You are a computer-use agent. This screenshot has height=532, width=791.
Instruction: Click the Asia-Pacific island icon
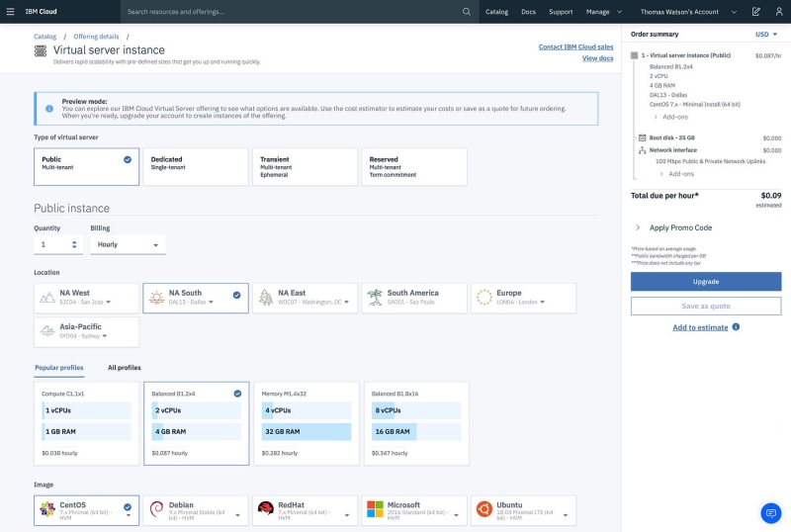click(x=47, y=331)
